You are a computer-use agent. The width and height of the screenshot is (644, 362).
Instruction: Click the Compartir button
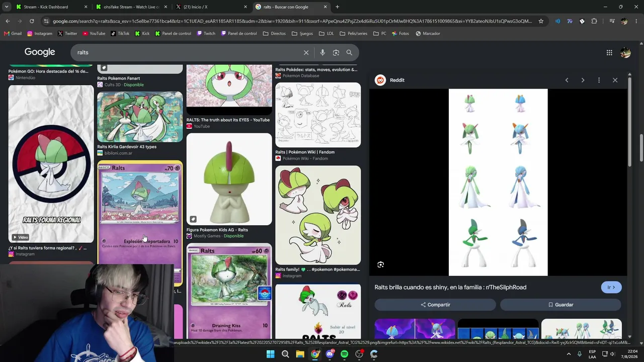pyautogui.click(x=435, y=305)
